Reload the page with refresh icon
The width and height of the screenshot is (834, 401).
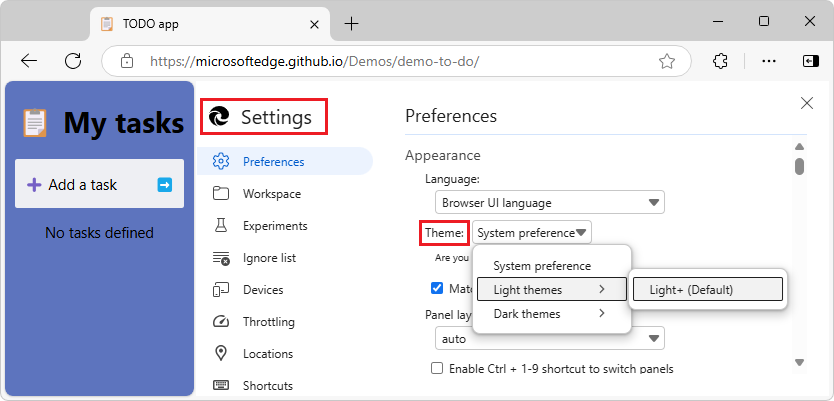click(x=73, y=61)
